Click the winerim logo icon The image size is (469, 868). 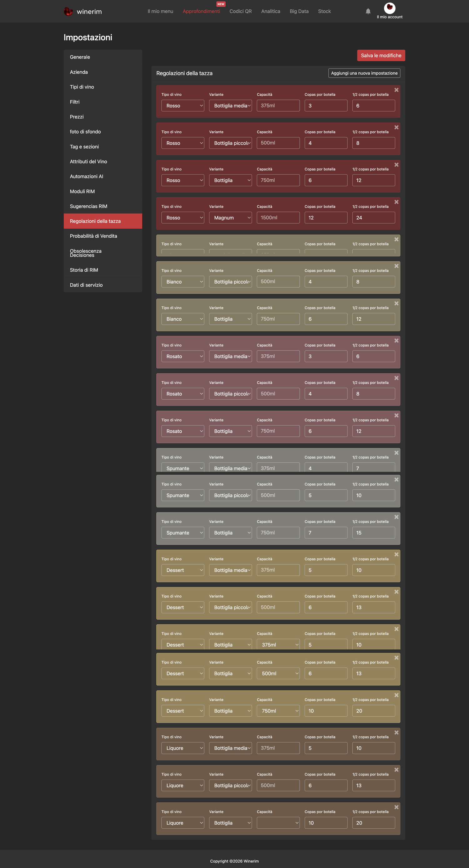[x=68, y=12]
